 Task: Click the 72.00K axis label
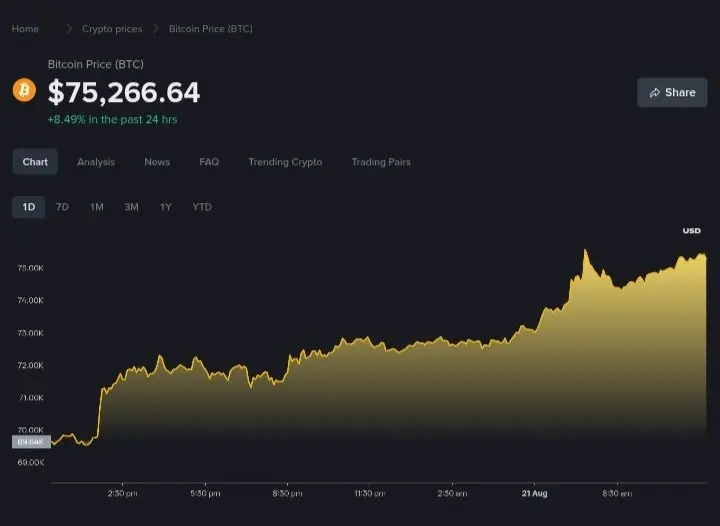(31, 365)
